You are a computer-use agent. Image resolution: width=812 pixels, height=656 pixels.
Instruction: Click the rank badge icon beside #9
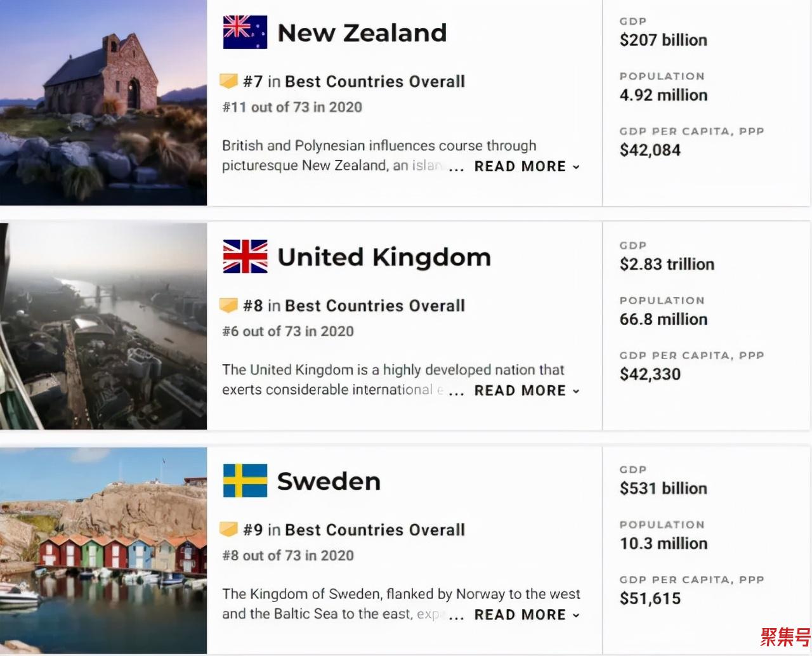228,529
